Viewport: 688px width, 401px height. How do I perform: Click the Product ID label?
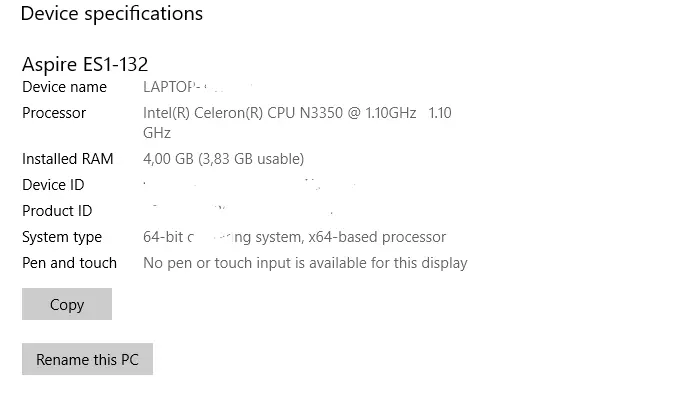pos(57,211)
